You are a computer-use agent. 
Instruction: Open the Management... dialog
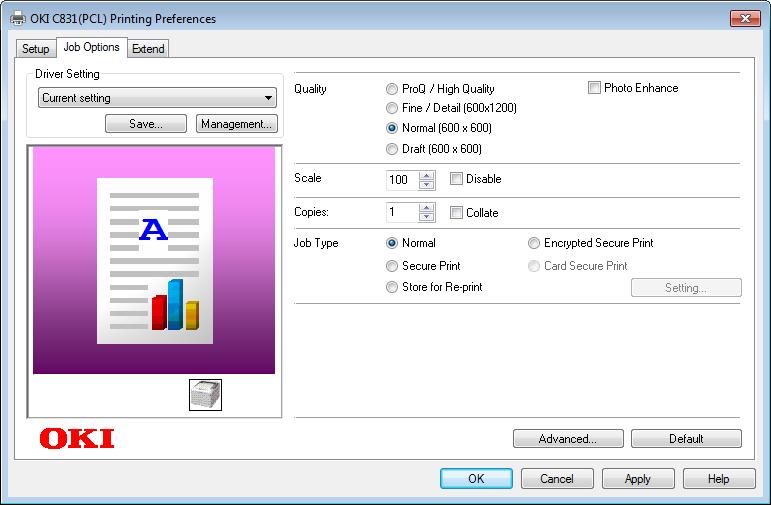coord(237,124)
